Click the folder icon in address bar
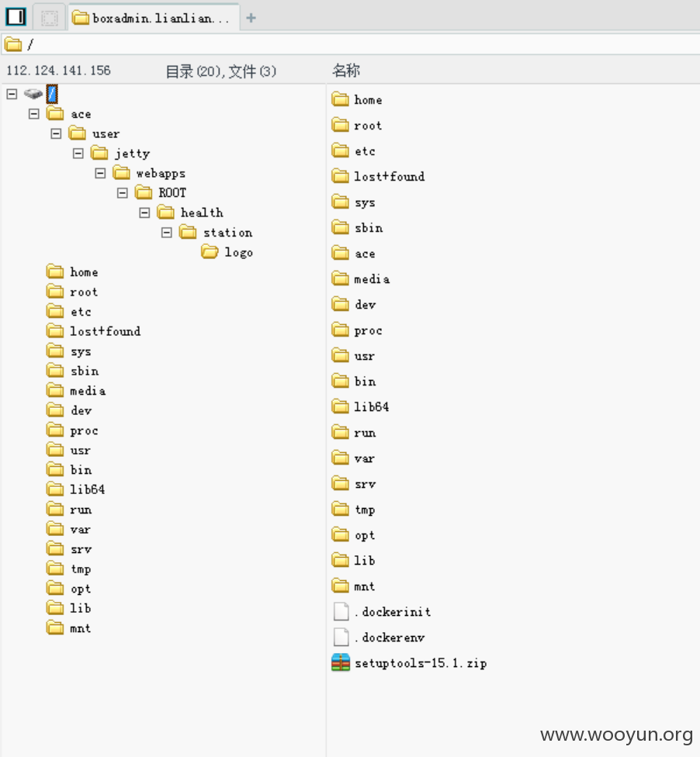 tap(13, 45)
